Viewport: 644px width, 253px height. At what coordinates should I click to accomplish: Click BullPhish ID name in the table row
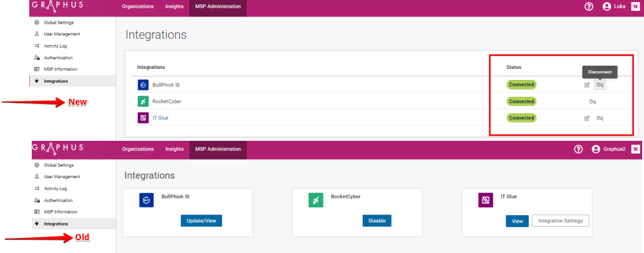coord(166,85)
